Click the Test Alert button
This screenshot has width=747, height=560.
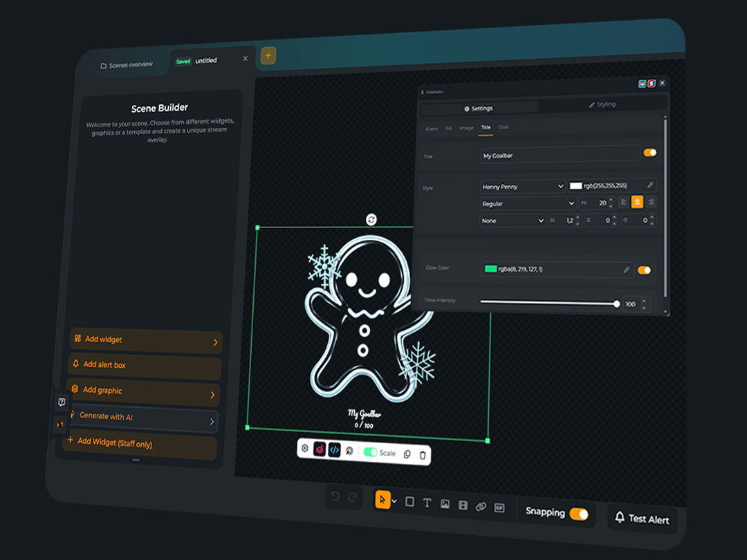642,519
